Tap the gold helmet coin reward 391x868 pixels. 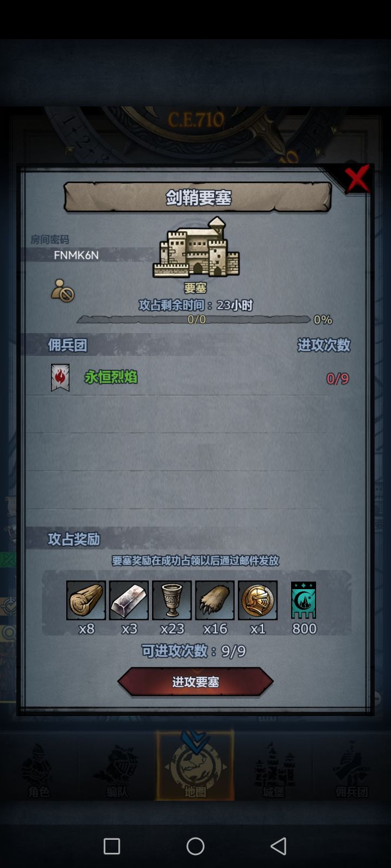[x=257, y=601]
